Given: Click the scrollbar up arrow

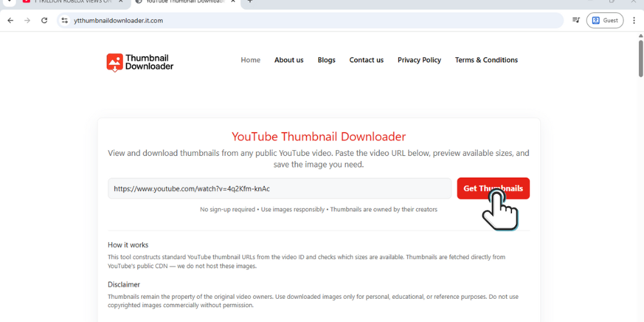Looking at the screenshot, I should [641, 35].
